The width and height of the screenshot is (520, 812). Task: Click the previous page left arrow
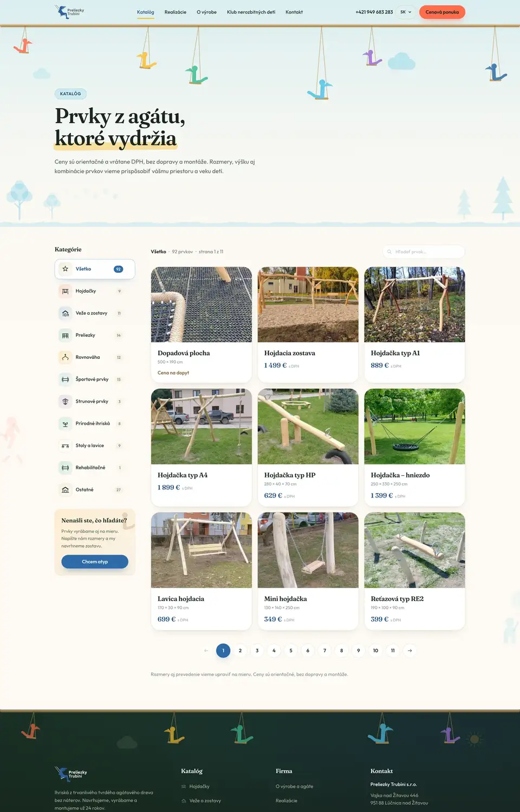tap(206, 651)
